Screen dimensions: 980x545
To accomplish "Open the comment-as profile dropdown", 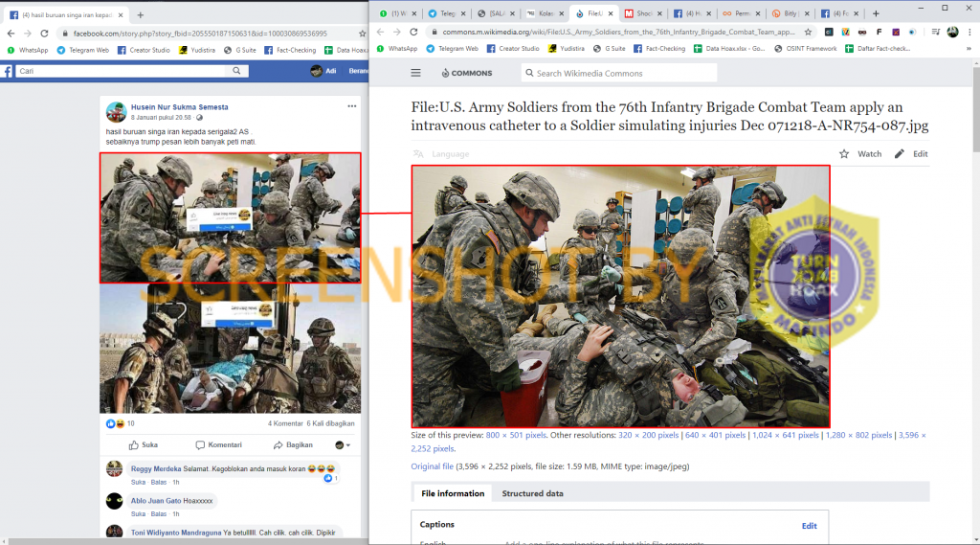I will 343,444.
